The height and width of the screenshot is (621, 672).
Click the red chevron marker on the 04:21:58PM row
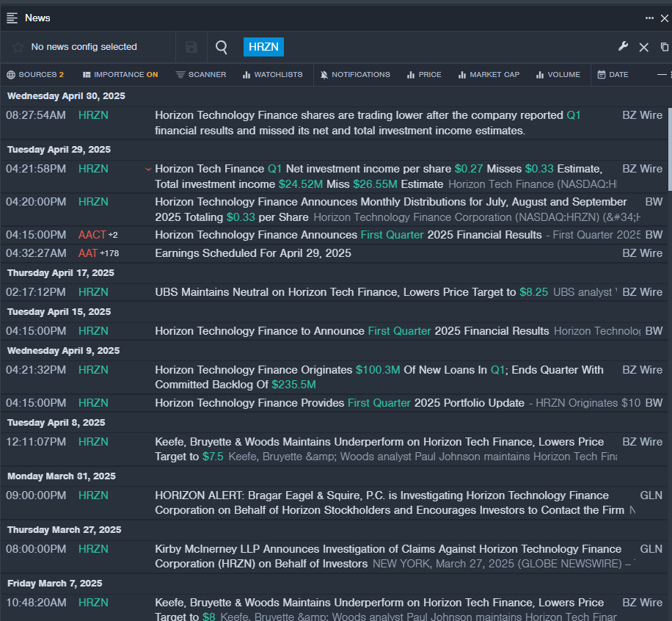(148, 169)
